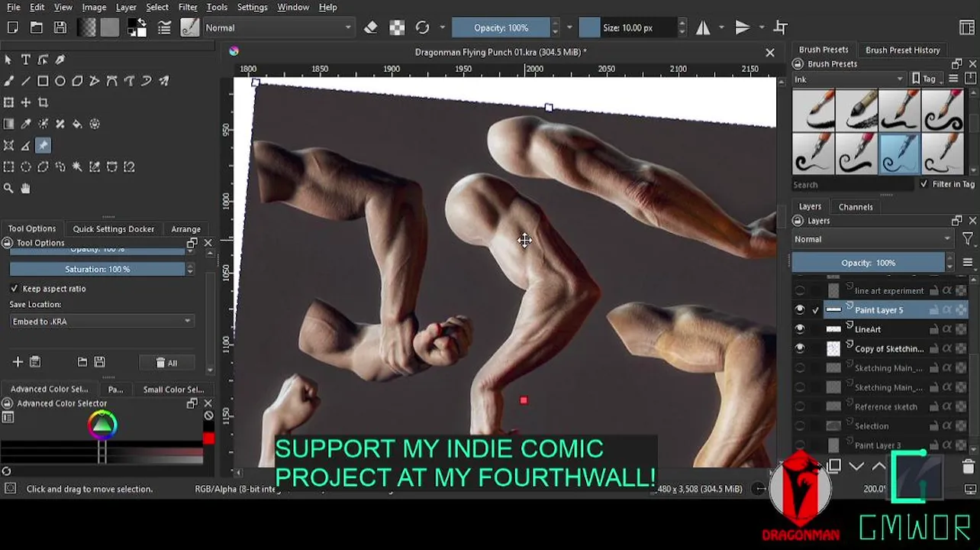Show the Selection layer
The image size is (980, 550).
800,426
